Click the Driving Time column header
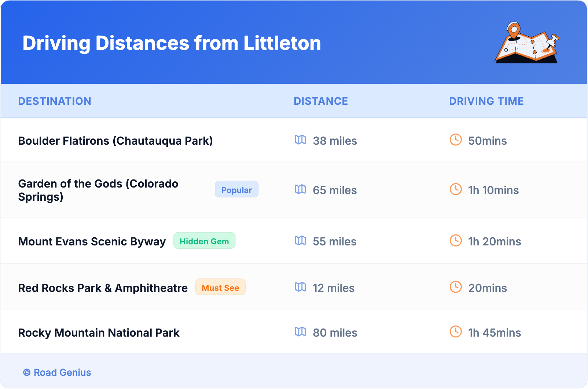Screen dimensions: 588x389 click(486, 101)
